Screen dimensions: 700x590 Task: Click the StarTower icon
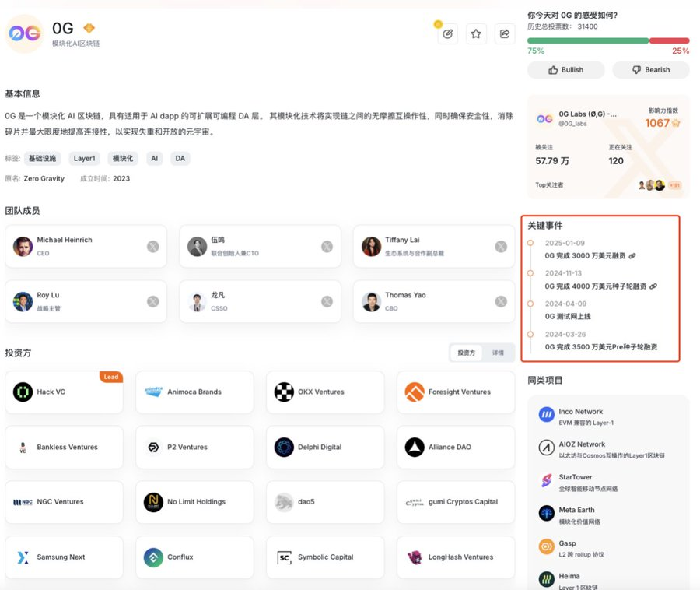click(547, 480)
